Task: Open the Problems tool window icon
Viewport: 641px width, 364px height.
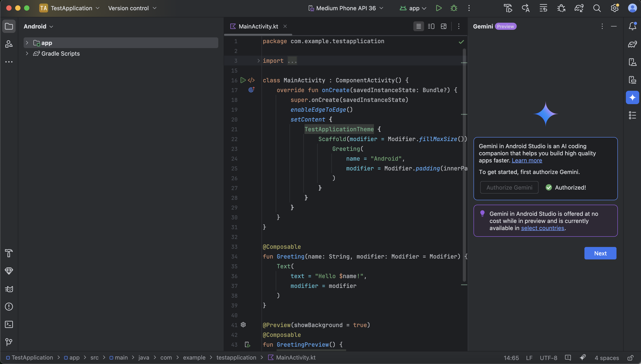Action: [9, 307]
